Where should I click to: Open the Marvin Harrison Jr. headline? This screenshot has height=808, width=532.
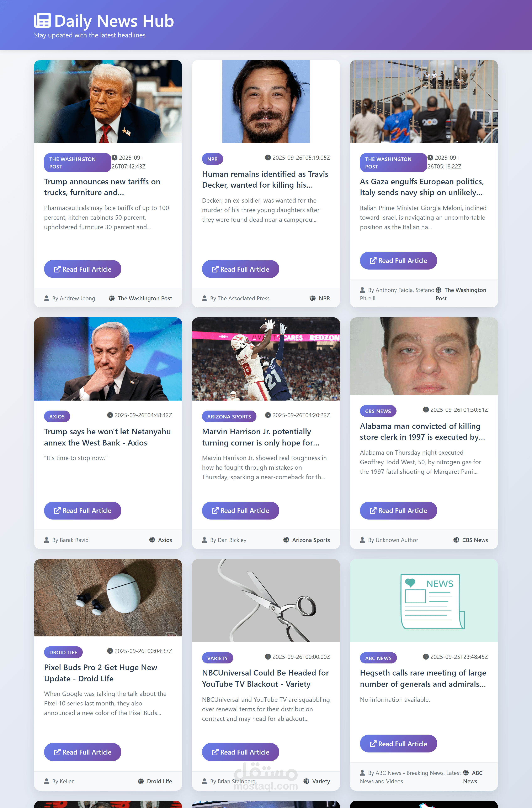[261, 437]
